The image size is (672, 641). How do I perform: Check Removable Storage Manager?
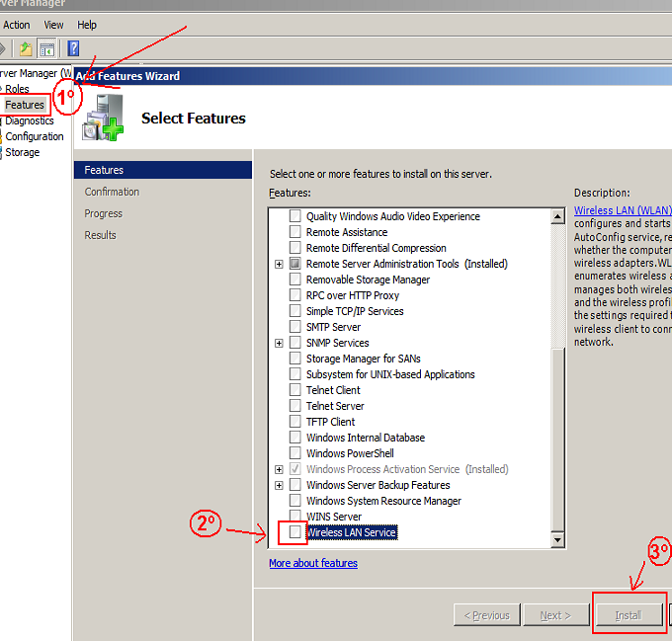(294, 280)
